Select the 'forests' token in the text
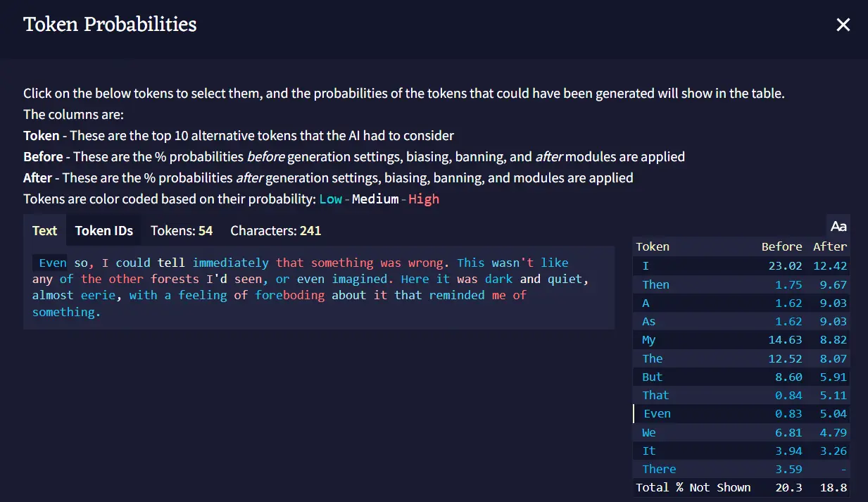 [175, 279]
